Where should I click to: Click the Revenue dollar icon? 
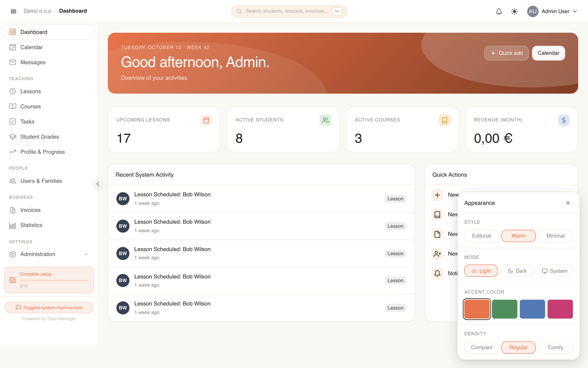564,120
